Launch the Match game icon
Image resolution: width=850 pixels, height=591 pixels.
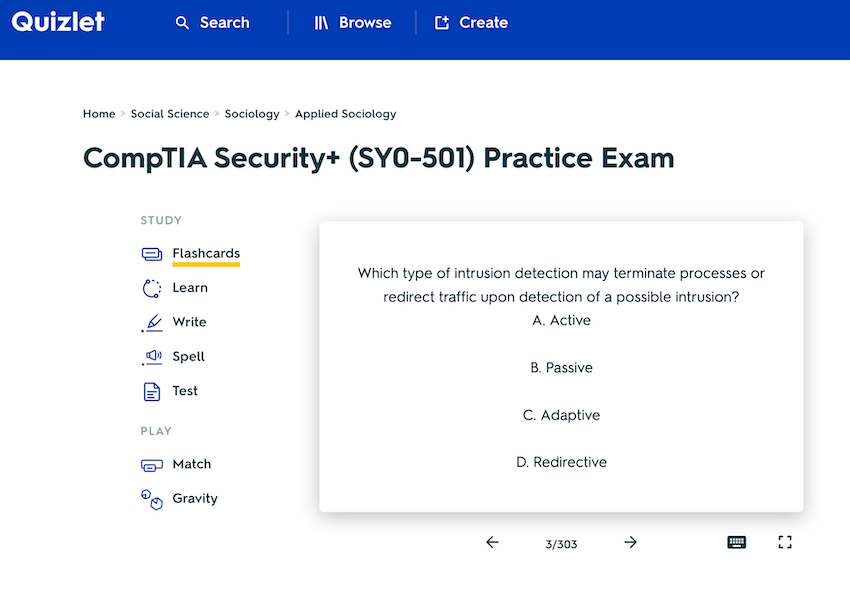coord(152,465)
